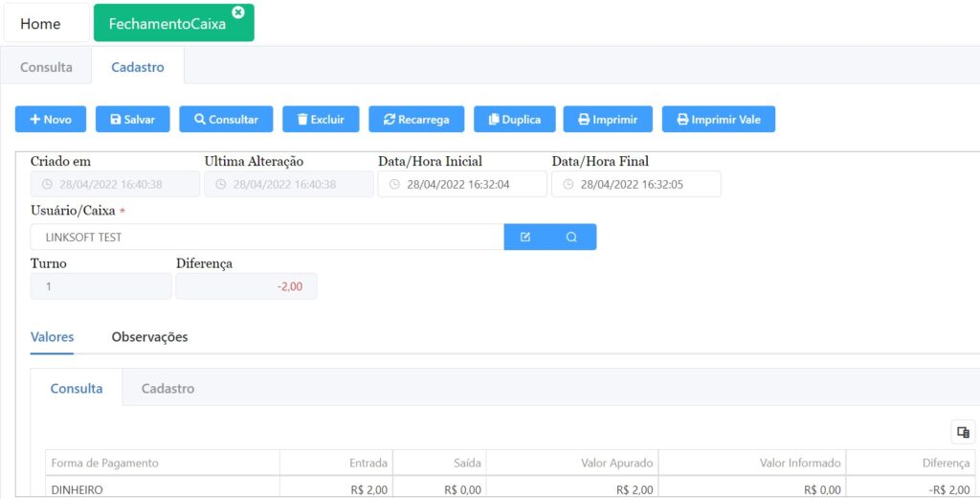Image resolution: width=980 pixels, height=499 pixels.
Task: Duplicate record using Duplica button
Action: [x=514, y=120]
